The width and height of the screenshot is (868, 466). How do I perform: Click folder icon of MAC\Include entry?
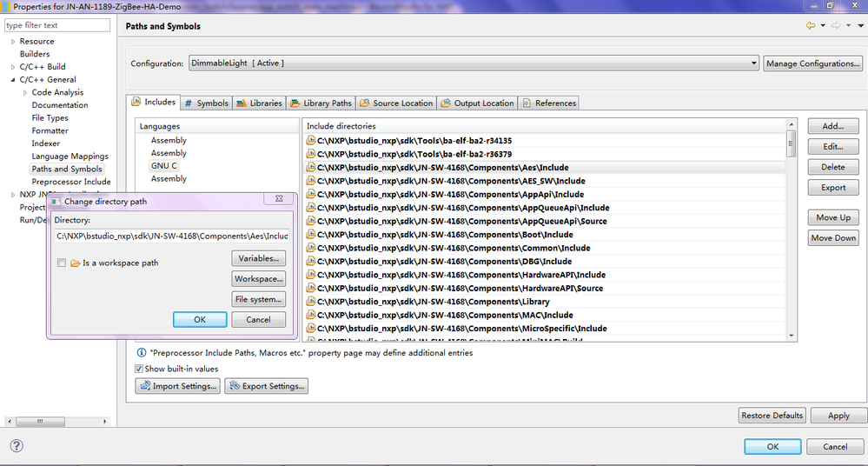(311, 315)
